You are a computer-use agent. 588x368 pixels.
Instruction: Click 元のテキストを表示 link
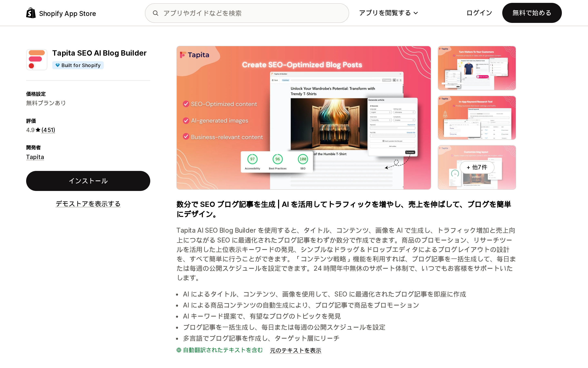point(295,350)
